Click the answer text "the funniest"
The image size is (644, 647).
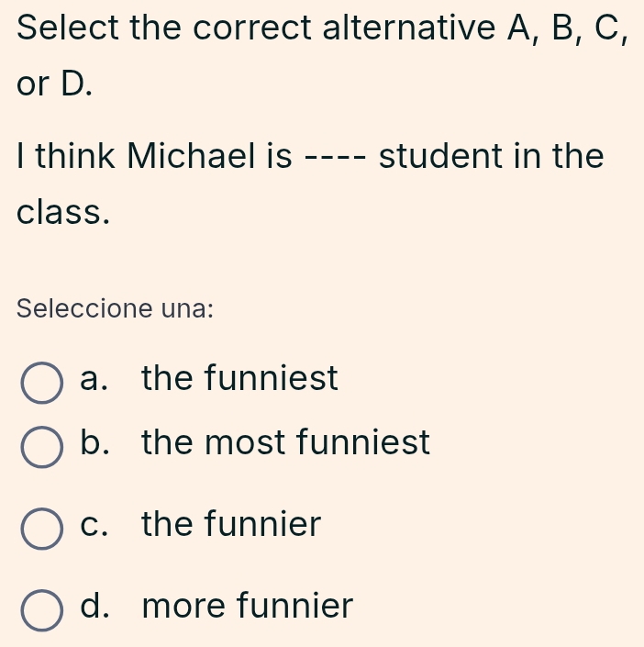coord(240,378)
